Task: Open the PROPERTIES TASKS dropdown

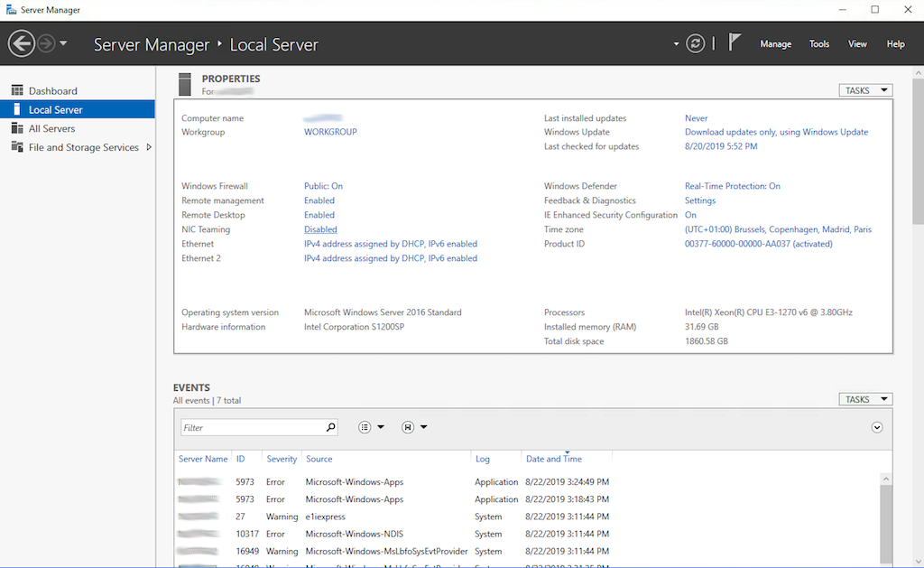Action: tap(864, 89)
